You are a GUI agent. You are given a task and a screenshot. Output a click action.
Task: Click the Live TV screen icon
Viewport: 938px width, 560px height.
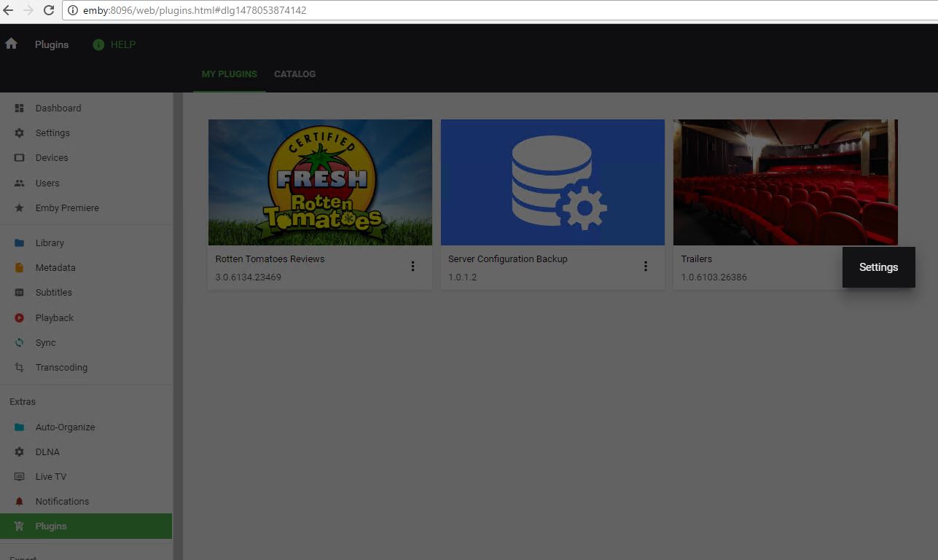20,477
